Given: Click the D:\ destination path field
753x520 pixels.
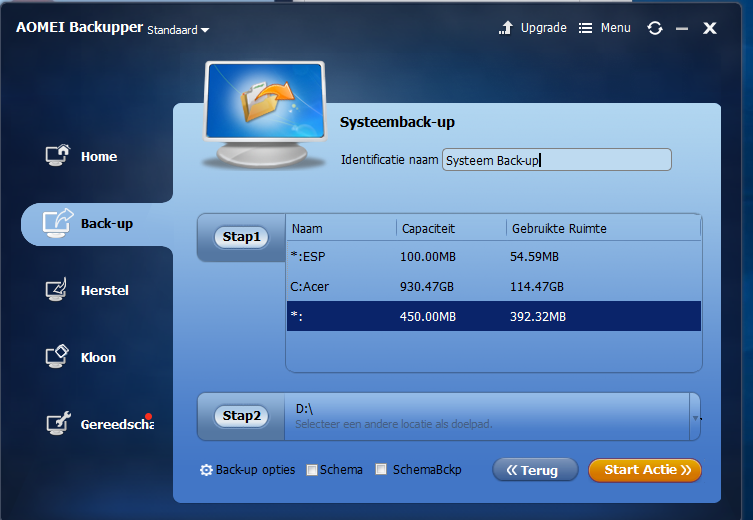Looking at the screenshot, I should (487, 416).
